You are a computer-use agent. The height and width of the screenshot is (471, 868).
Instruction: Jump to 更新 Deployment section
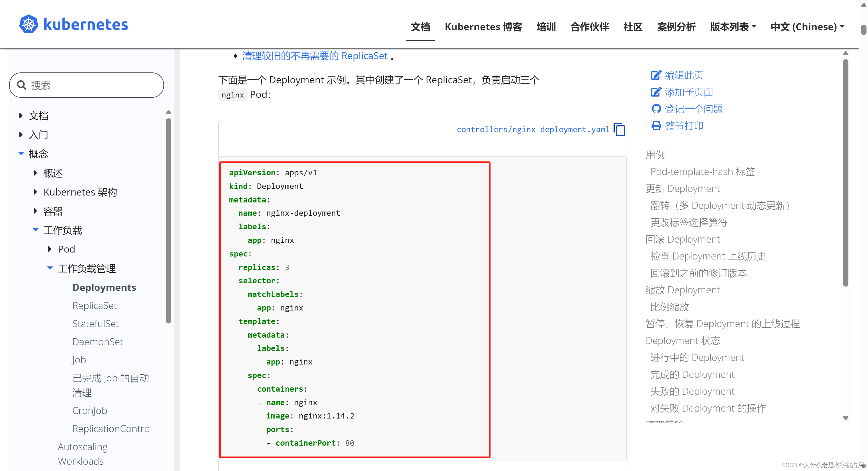[x=683, y=189]
